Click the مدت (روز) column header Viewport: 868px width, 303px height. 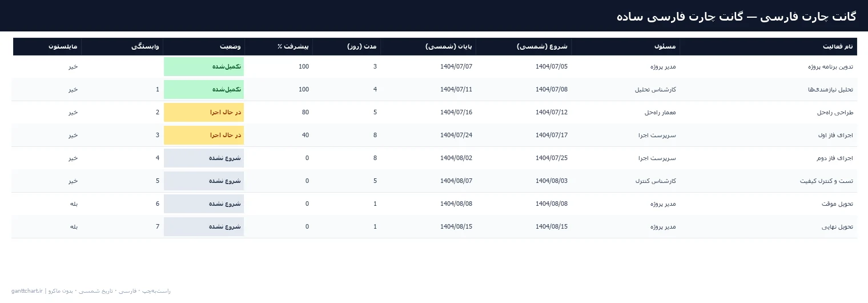347,46
